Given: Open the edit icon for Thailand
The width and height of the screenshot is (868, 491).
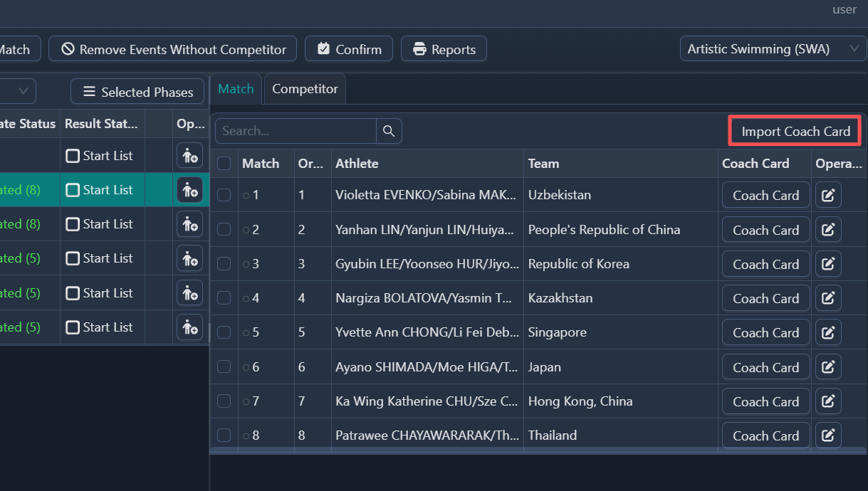Looking at the screenshot, I should (828, 435).
